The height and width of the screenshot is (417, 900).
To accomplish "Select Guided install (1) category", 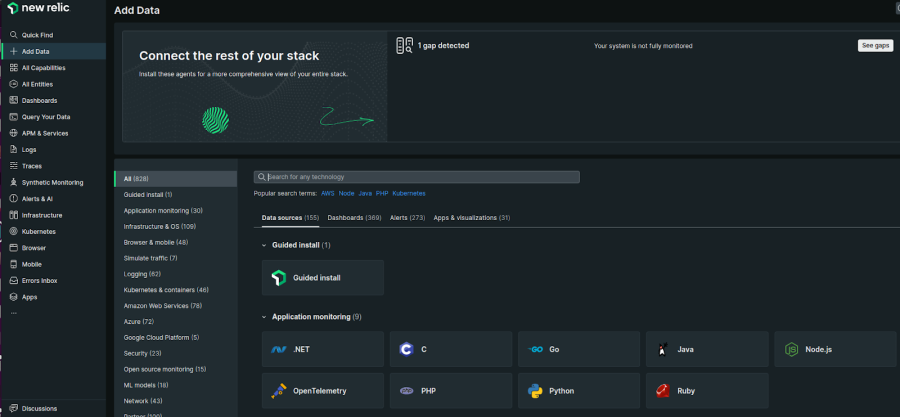I will [x=176, y=195].
